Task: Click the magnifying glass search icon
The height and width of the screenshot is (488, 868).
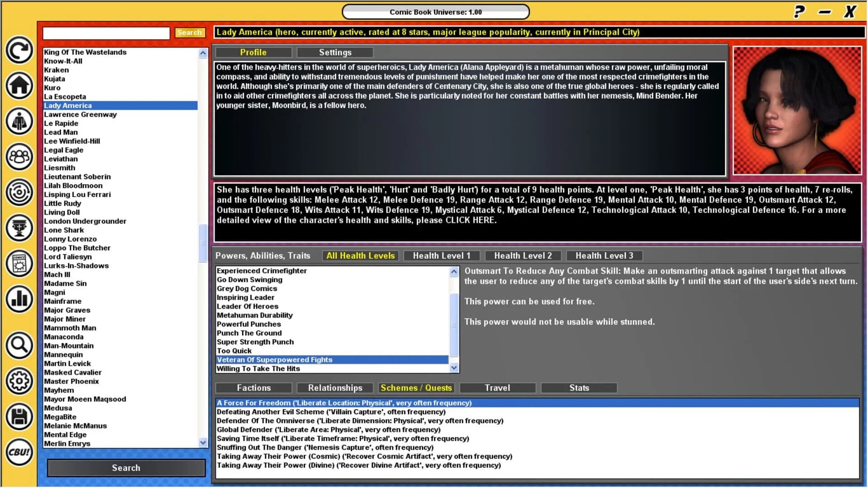Action: tap(19, 345)
